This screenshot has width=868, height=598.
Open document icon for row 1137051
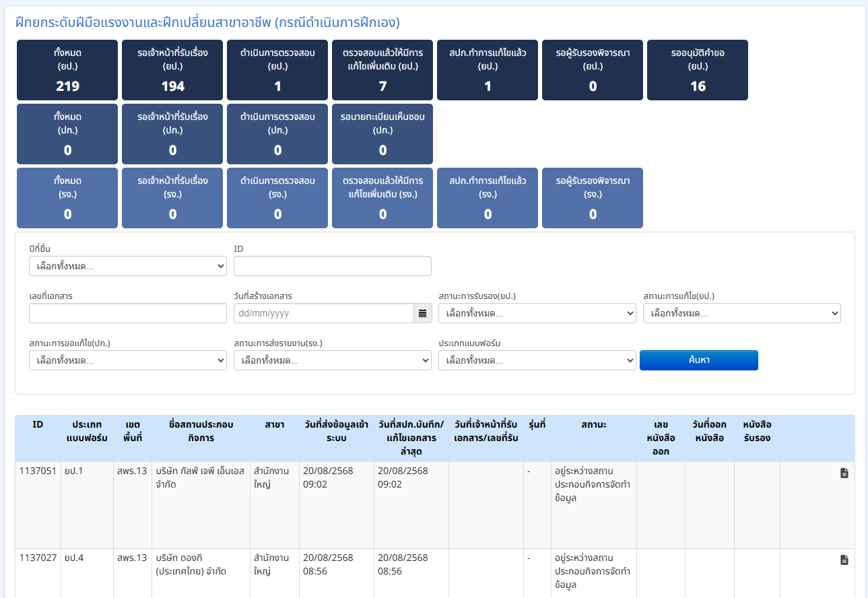point(844,473)
